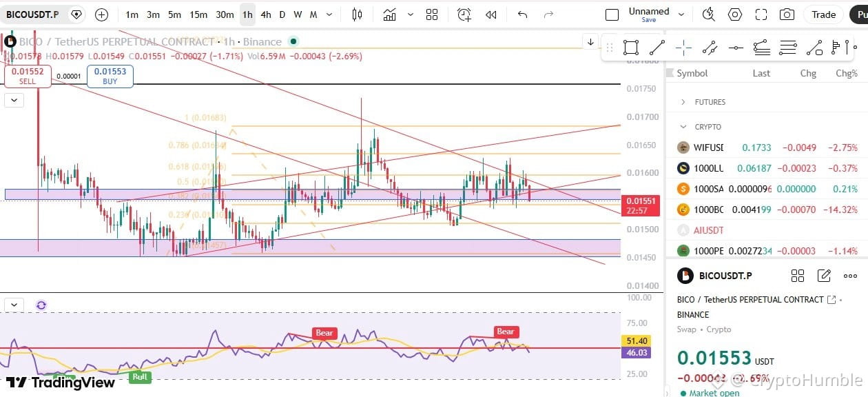Image resolution: width=868 pixels, height=397 pixels.
Task: Click the SELL 0.01552 button
Action: [28, 76]
